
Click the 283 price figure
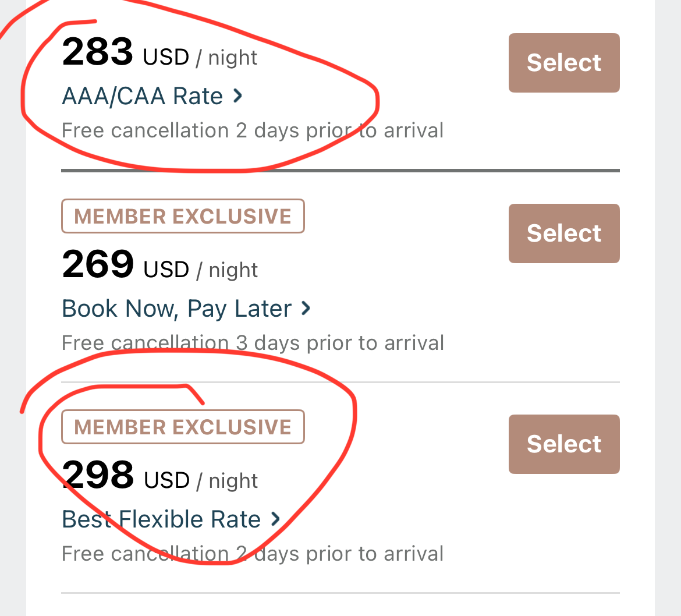[98, 52]
